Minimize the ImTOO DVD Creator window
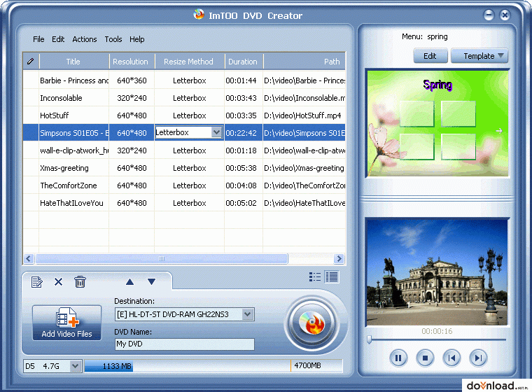532x392 pixels. [489, 15]
